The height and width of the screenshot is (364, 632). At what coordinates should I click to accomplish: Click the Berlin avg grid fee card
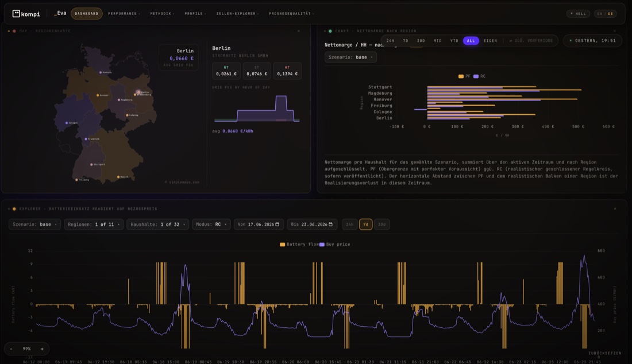tap(179, 57)
